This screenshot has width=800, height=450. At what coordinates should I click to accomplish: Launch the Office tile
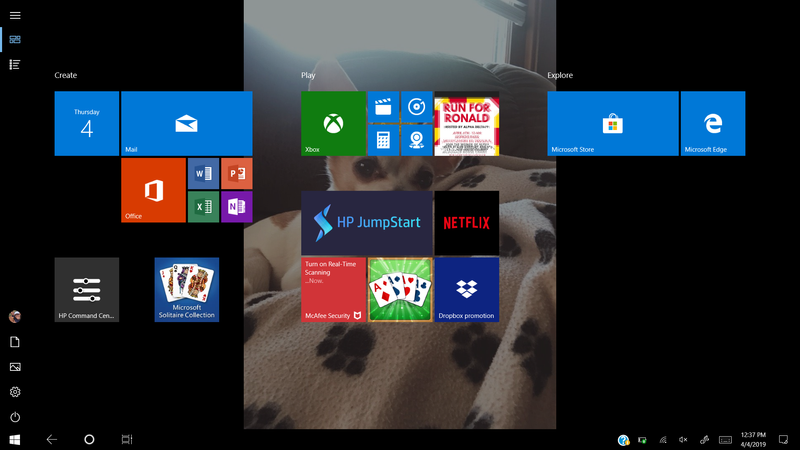click(x=154, y=190)
